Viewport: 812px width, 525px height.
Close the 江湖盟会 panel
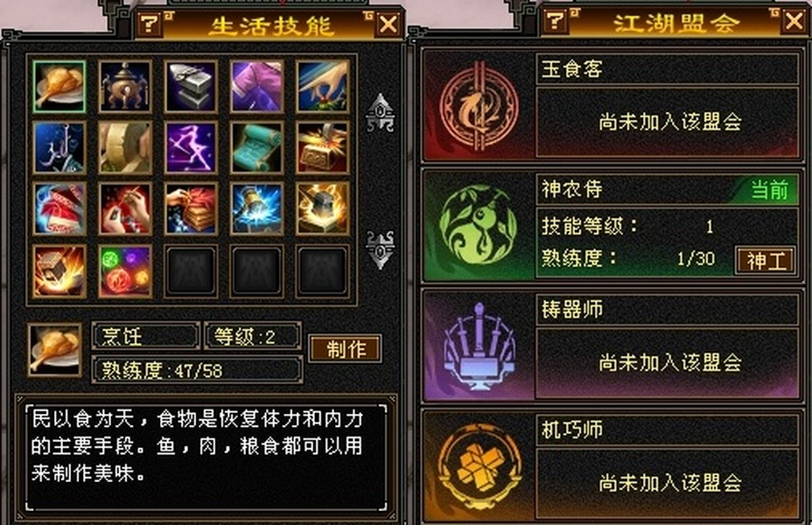pos(794,22)
